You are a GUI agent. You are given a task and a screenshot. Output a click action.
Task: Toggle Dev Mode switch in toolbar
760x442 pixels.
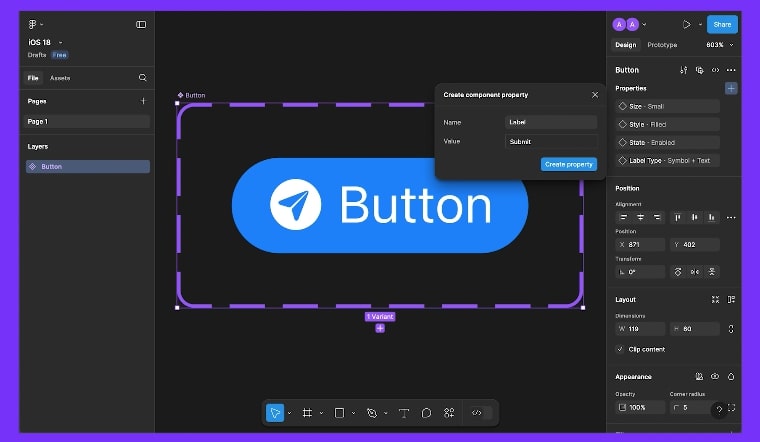(x=481, y=413)
